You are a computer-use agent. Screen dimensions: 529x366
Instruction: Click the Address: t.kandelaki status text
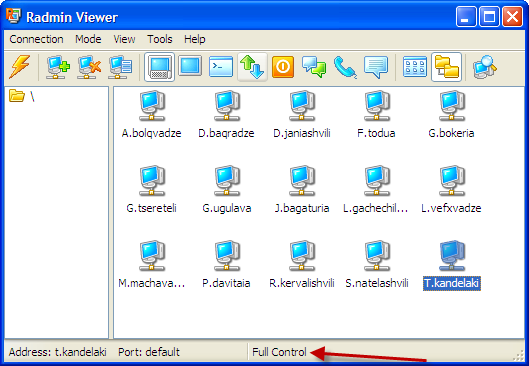(58, 352)
